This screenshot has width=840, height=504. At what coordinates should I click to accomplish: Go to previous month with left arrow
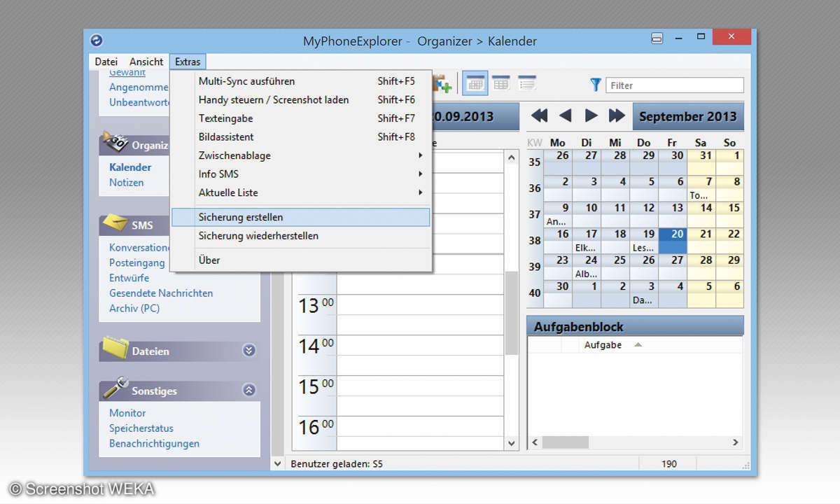(x=565, y=115)
